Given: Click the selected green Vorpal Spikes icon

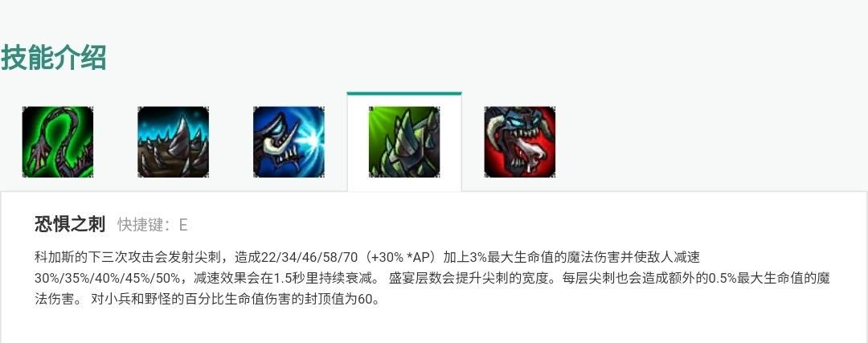Looking at the screenshot, I should pyautogui.click(x=404, y=142).
